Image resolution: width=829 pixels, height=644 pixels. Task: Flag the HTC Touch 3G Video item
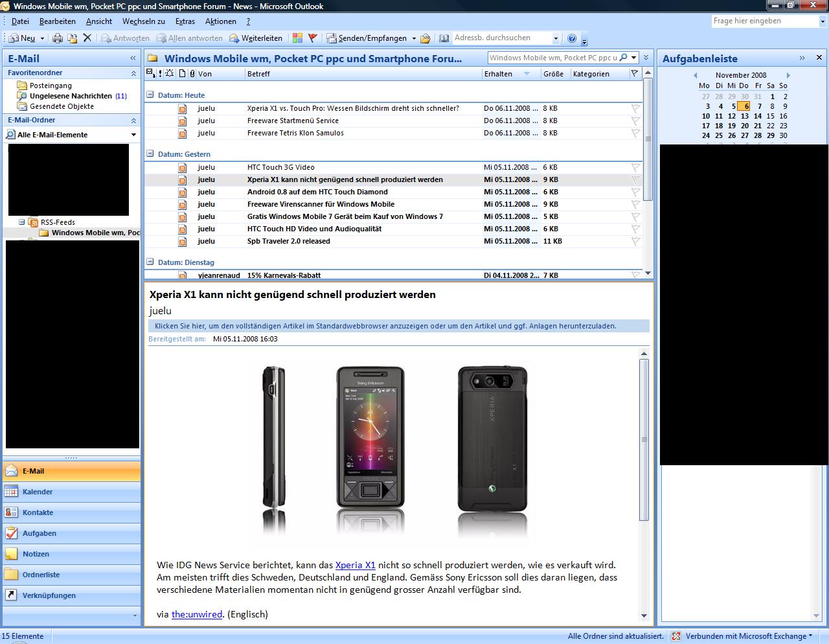click(x=635, y=168)
